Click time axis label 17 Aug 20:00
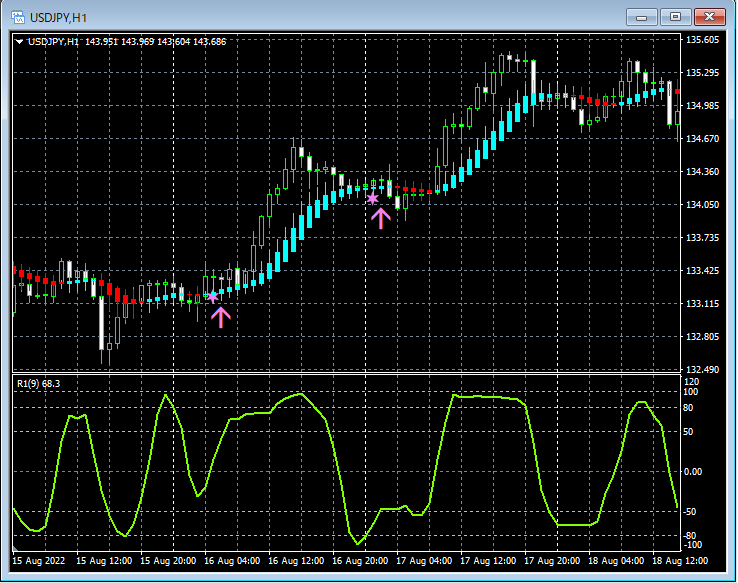This screenshot has height=583, width=738. (x=552, y=561)
